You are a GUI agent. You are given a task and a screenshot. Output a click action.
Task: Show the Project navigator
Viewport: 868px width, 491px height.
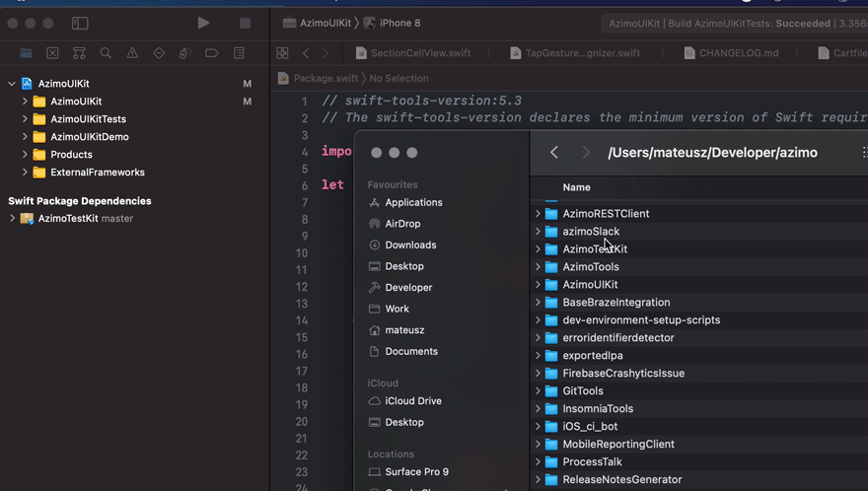[26, 53]
